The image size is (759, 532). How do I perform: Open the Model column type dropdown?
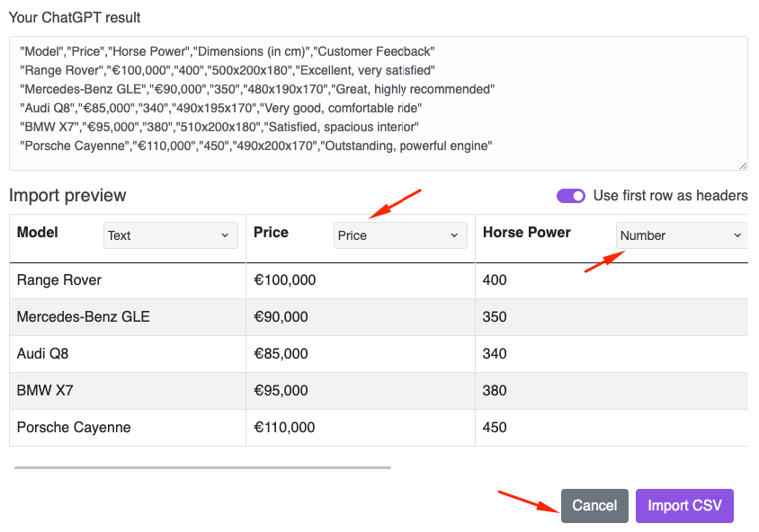pyautogui.click(x=170, y=235)
